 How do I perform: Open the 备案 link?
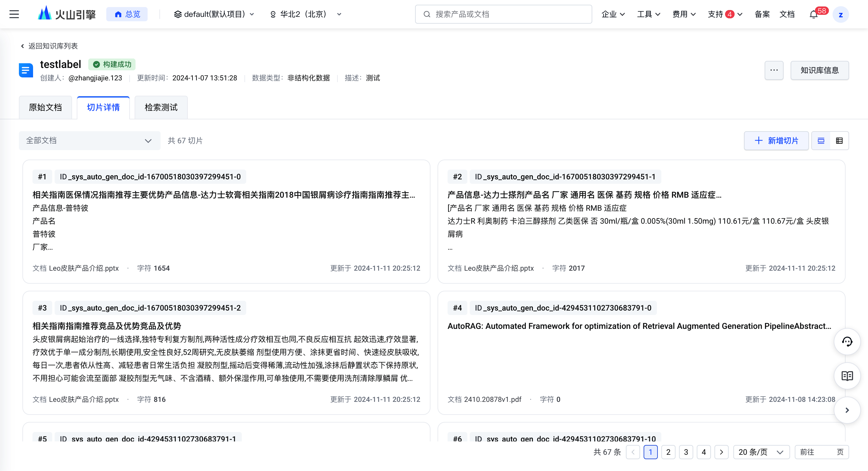click(x=762, y=14)
